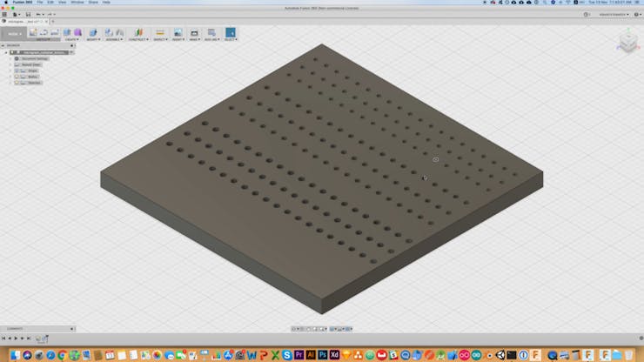This screenshot has width=644, height=362.
Task: Expand the Document Settings node
Action: coord(10,59)
